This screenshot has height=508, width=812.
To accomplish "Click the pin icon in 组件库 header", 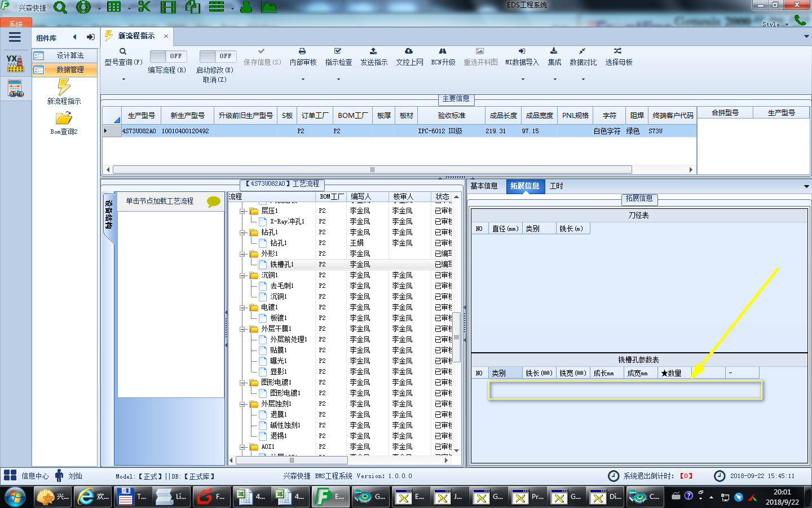I will click(91, 37).
